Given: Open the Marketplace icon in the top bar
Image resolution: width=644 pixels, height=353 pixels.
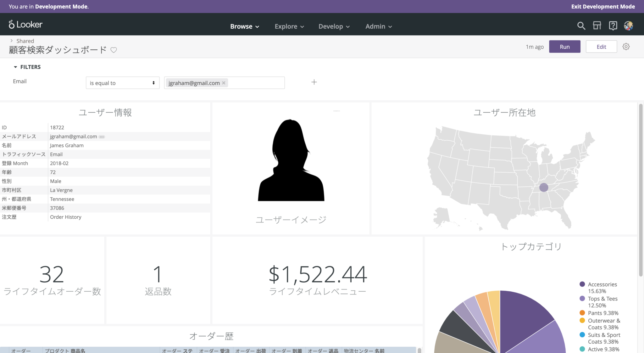Looking at the screenshot, I should [x=597, y=26].
